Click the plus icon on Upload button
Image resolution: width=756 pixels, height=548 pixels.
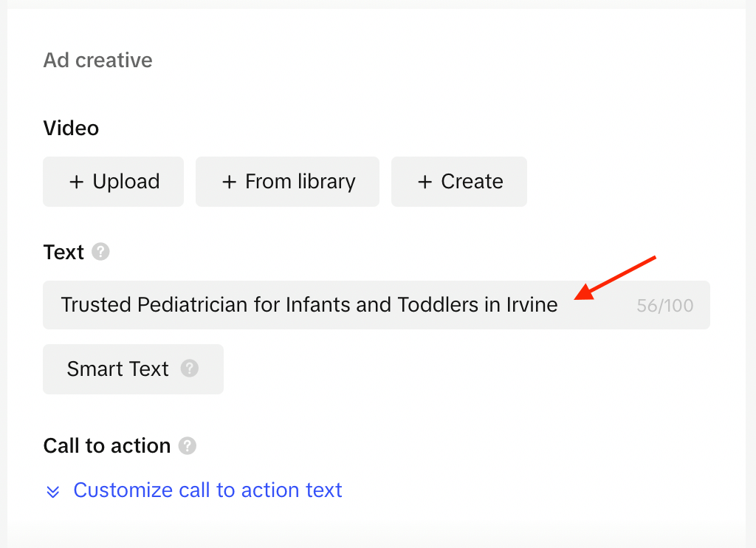(x=77, y=181)
